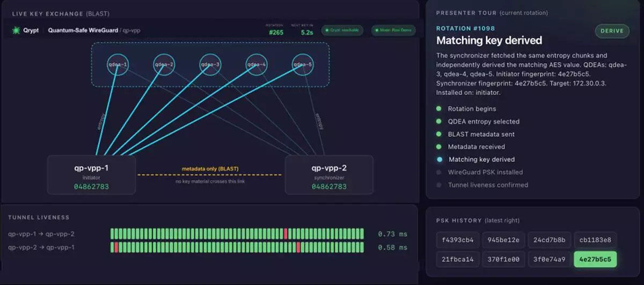The height and width of the screenshot is (285, 644).
Task: Click the Qrypt reachable status pill
Action: coord(342,31)
